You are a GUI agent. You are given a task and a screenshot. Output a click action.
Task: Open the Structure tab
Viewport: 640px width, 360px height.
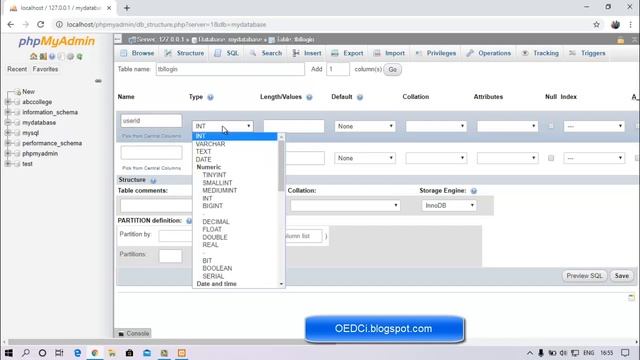pyautogui.click(x=184, y=53)
